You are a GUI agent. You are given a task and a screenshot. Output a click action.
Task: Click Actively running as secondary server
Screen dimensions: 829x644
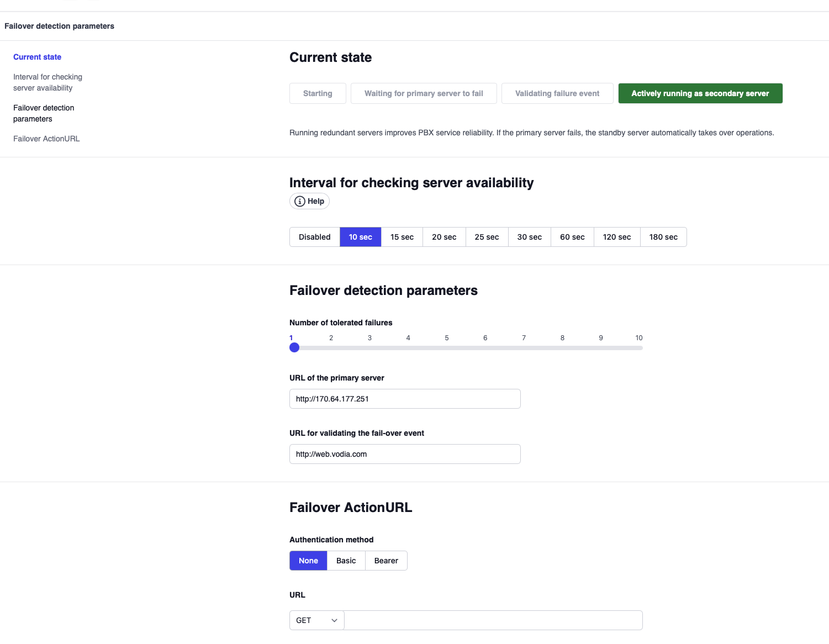700,93
